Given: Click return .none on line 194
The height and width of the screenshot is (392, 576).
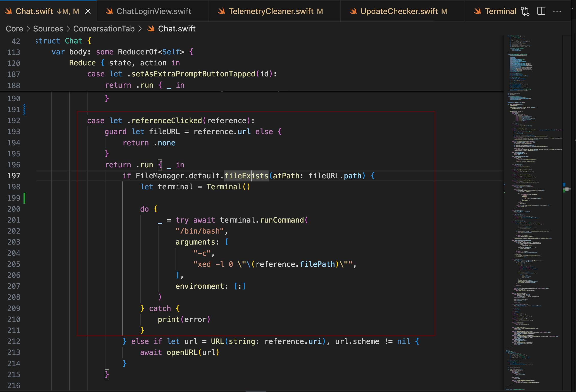Looking at the screenshot, I should [149, 143].
